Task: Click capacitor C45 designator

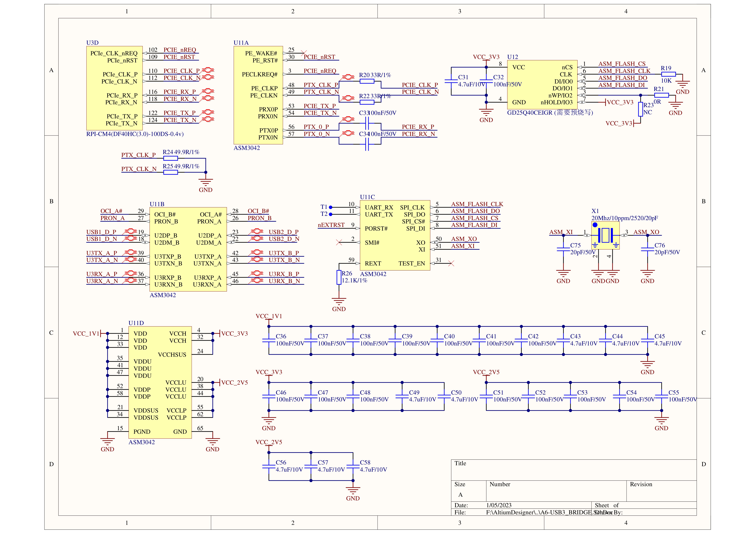Action: pos(660,337)
